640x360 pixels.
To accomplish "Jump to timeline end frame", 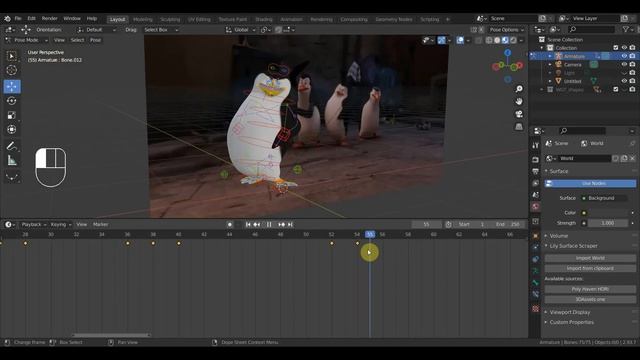I will coord(291,224).
